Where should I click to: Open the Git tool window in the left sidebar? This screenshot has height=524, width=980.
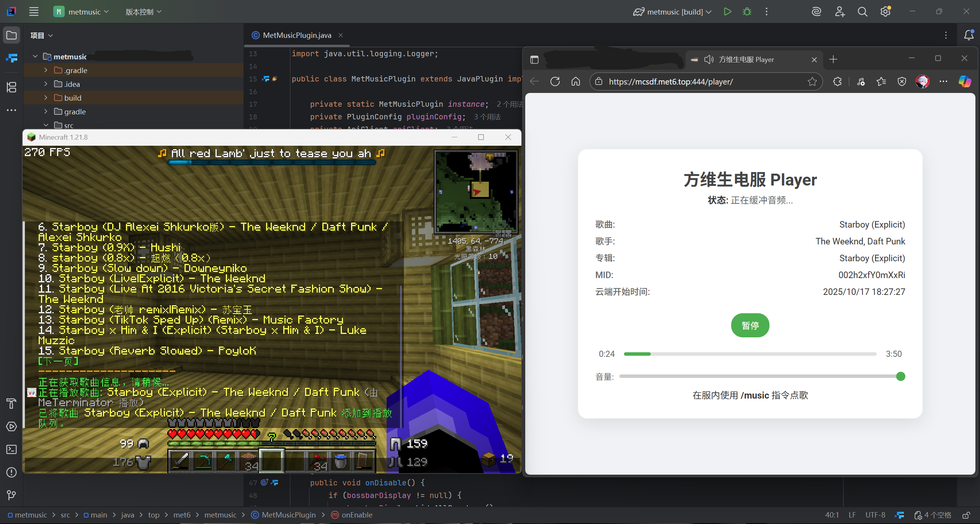(x=11, y=495)
